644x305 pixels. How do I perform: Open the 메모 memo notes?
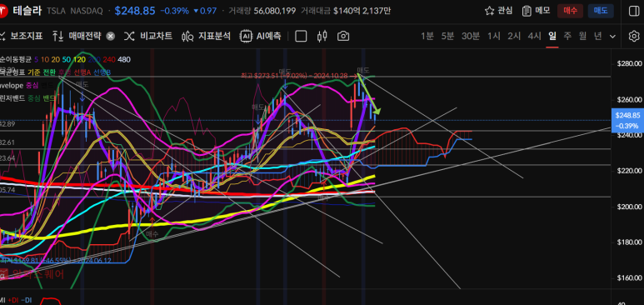point(536,11)
